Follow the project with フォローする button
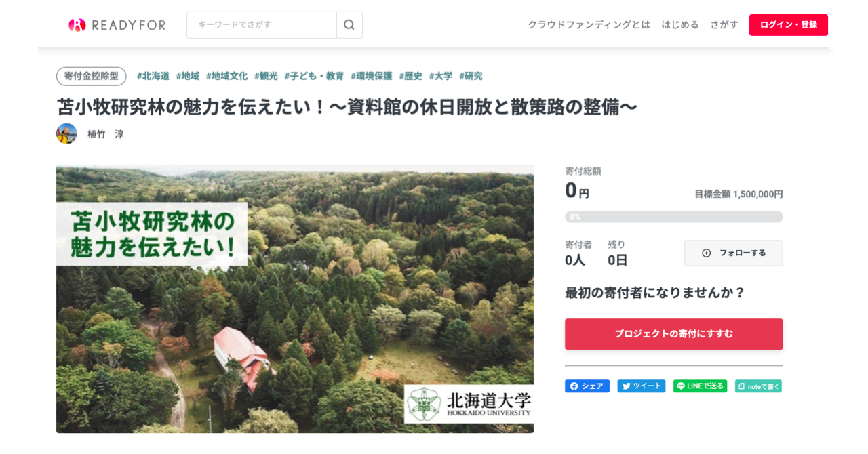The height and width of the screenshot is (454, 868). click(x=734, y=253)
